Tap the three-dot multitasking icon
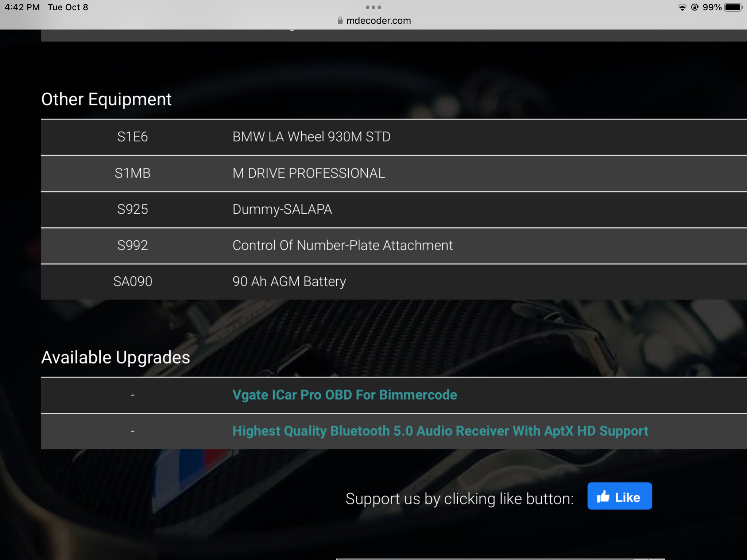Viewport: 747px width, 560px height. (373, 7)
